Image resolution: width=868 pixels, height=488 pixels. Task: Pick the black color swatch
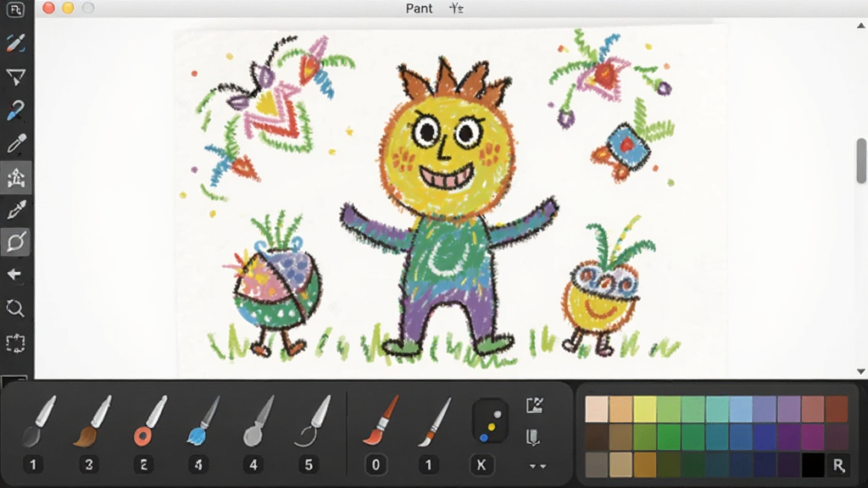[x=813, y=465]
